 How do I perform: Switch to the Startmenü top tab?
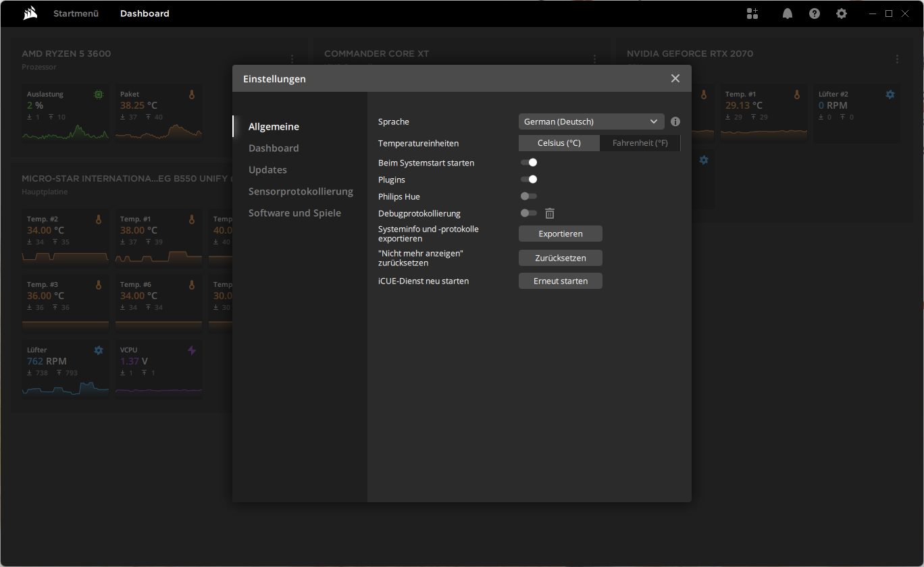click(76, 13)
